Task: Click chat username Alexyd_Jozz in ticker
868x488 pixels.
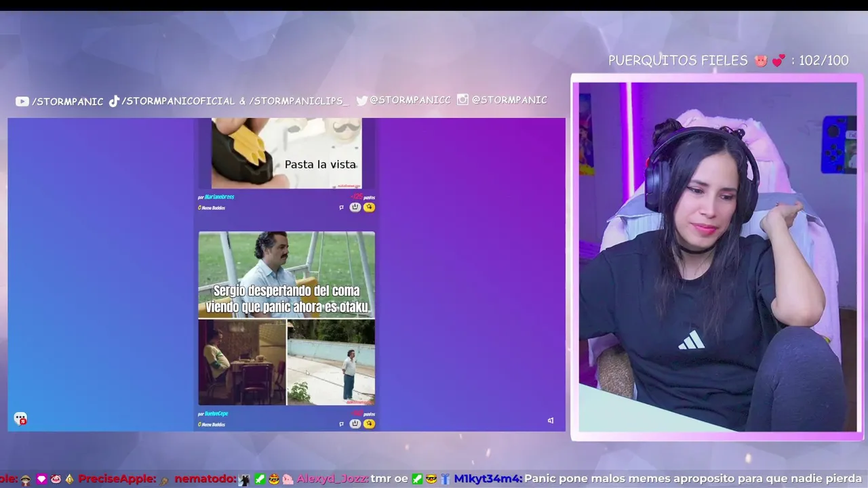Action: [332, 479]
